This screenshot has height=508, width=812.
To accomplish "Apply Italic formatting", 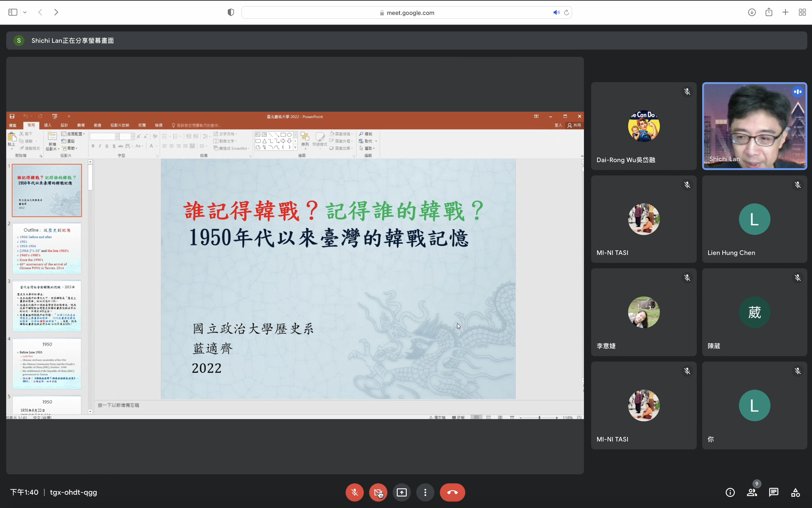I will point(100,146).
